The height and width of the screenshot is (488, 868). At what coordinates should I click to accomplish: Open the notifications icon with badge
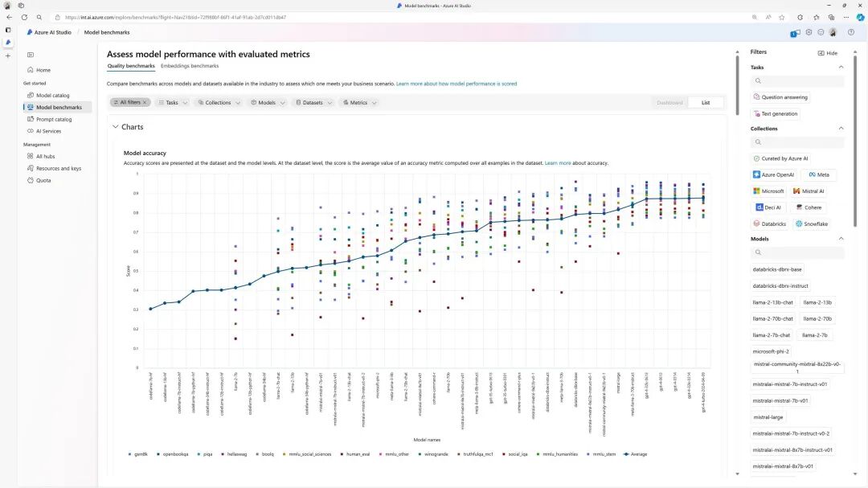point(794,33)
